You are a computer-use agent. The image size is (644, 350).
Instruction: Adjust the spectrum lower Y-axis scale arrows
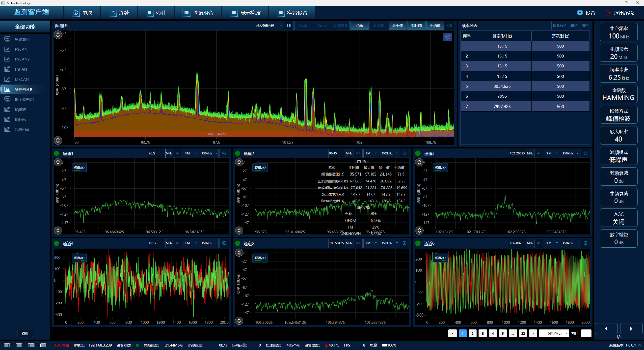pyautogui.click(x=58, y=141)
